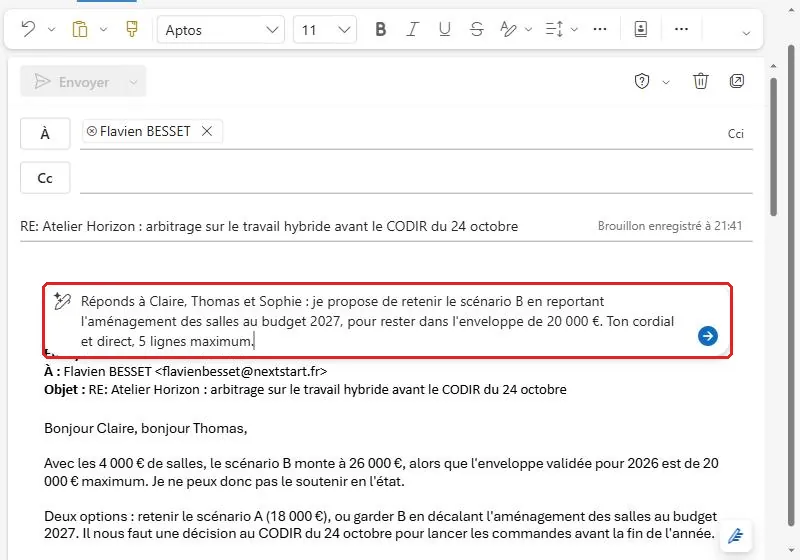Screen dimensions: 800x560
Task: Open the overflow ellipsis after contact icon
Action: [x=681, y=30]
